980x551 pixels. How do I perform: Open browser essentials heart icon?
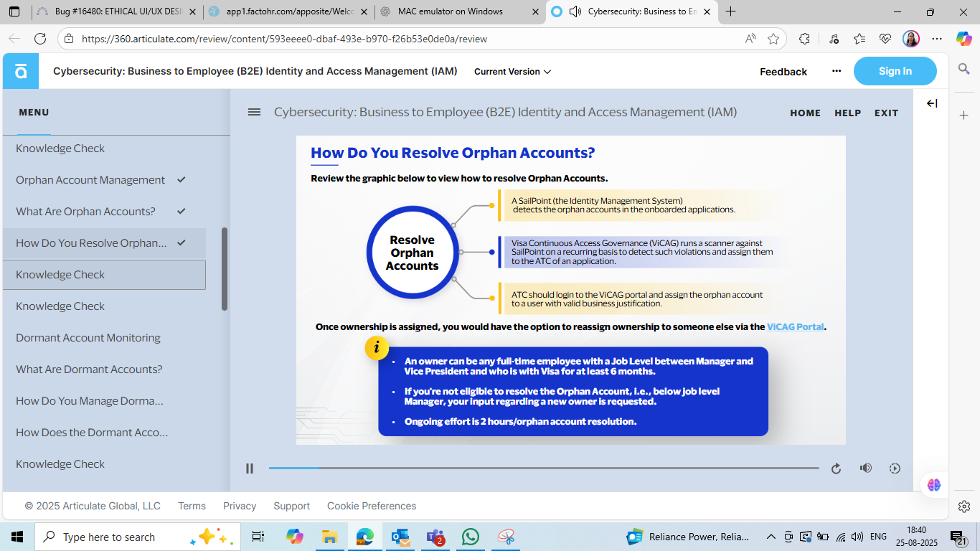click(x=885, y=39)
